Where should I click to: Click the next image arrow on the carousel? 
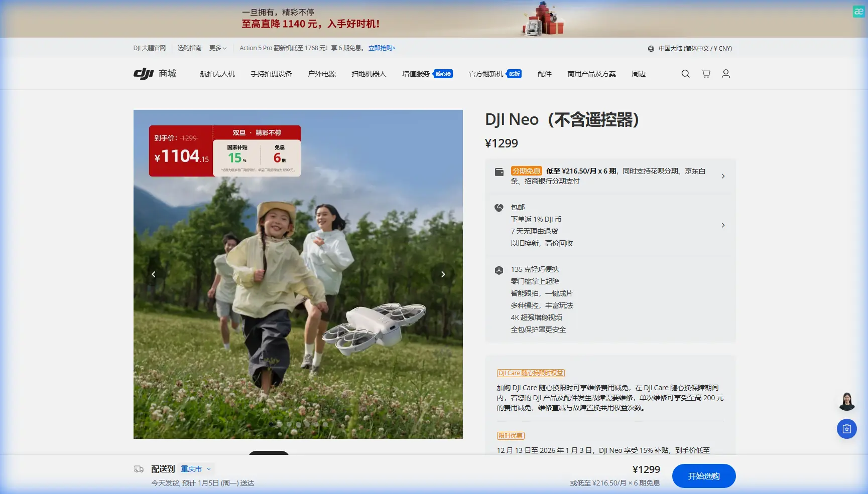tap(443, 274)
